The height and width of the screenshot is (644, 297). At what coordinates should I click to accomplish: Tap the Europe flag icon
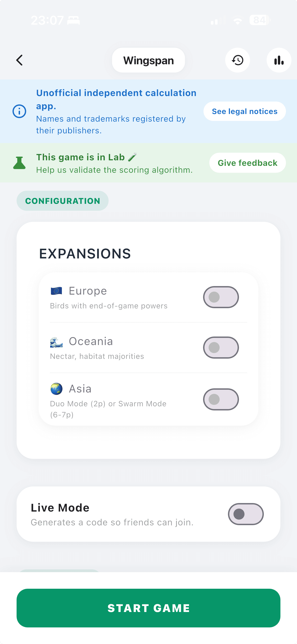pyautogui.click(x=56, y=291)
